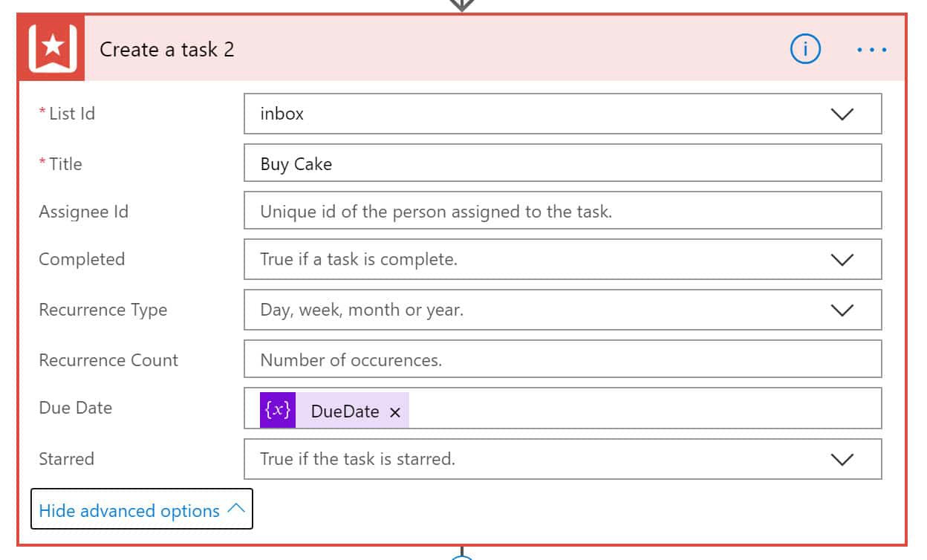The width and height of the screenshot is (927, 560).
Task: Click the Wunderlist star icon in header
Action: pyautogui.click(x=52, y=49)
